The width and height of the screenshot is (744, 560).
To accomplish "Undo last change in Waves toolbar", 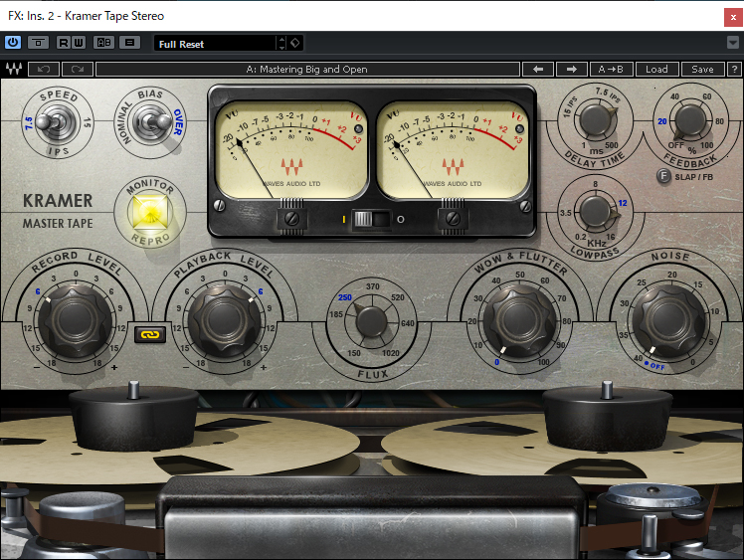I will [44, 70].
